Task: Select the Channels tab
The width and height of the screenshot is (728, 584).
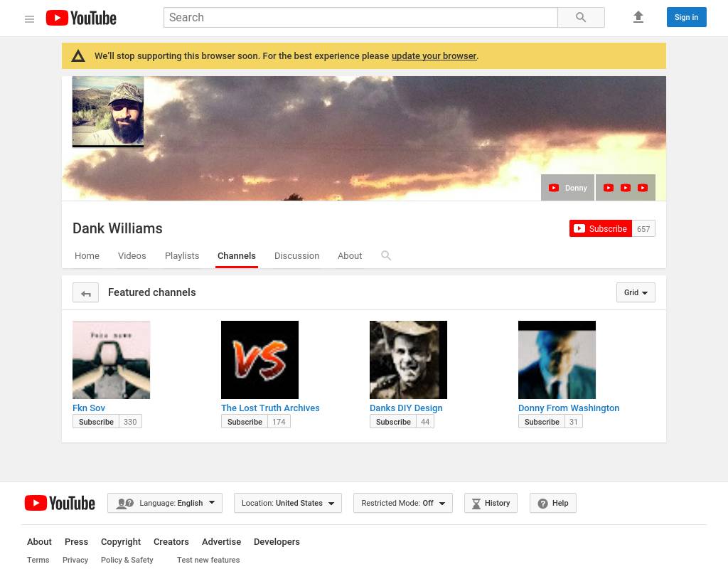Action: 236,256
